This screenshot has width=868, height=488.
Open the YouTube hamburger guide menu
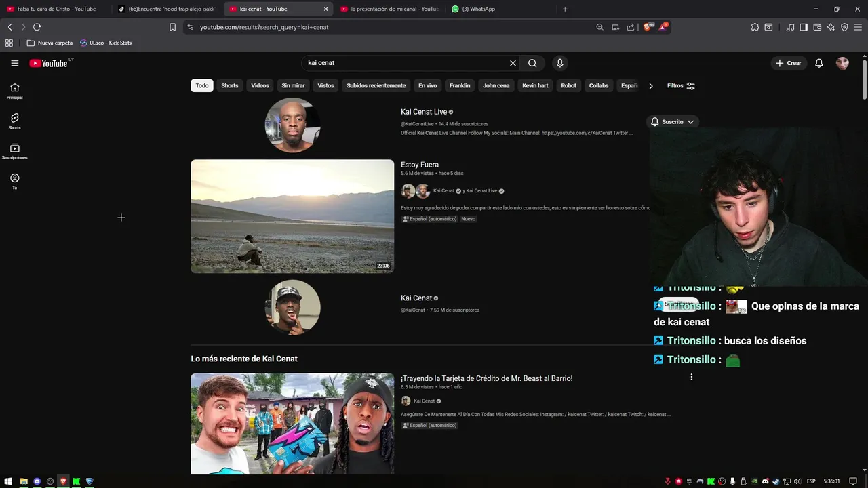tap(14, 63)
